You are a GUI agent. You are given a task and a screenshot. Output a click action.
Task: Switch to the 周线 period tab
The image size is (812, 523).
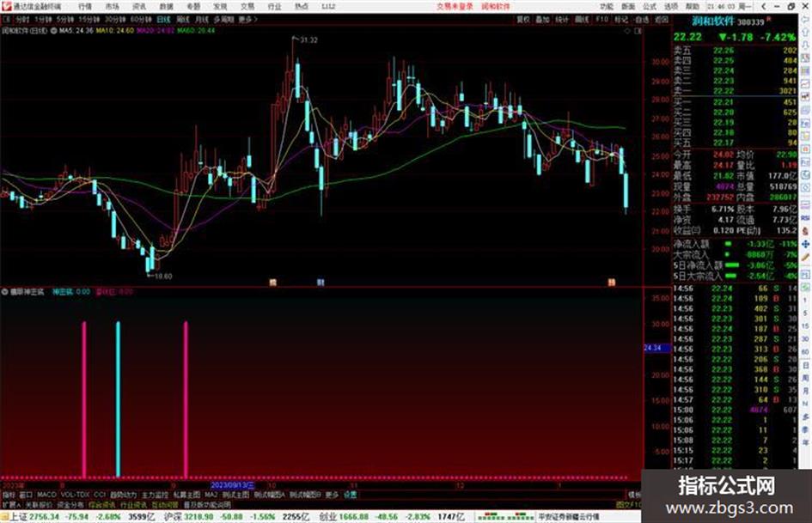(x=183, y=19)
